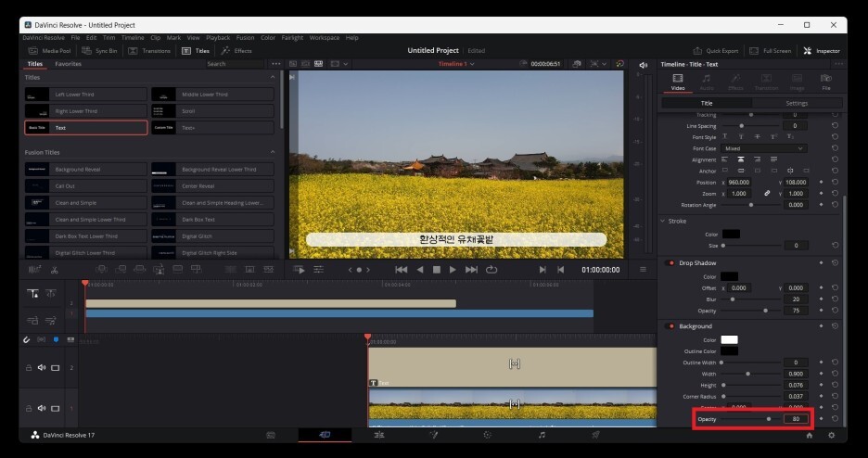Click the blue marker flag icon
Screen dimensions: 868x458
[56, 339]
